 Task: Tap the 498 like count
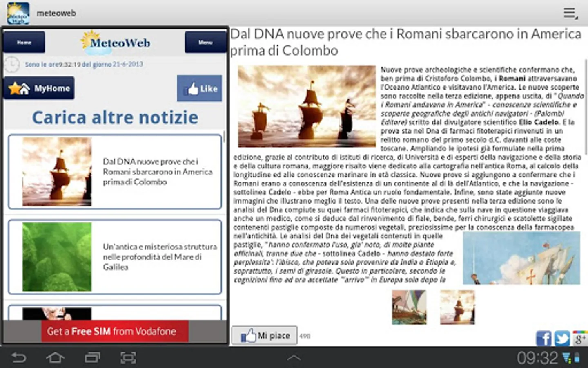(x=305, y=336)
